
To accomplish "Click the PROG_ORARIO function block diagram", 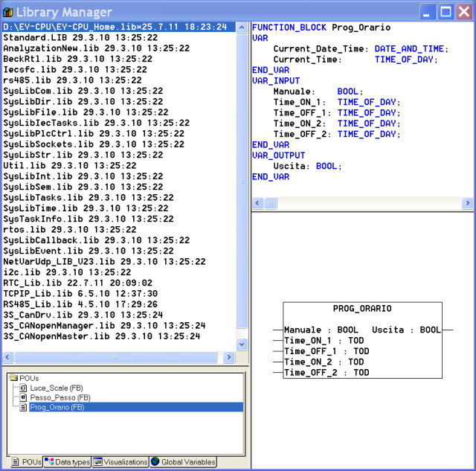I will point(362,340).
